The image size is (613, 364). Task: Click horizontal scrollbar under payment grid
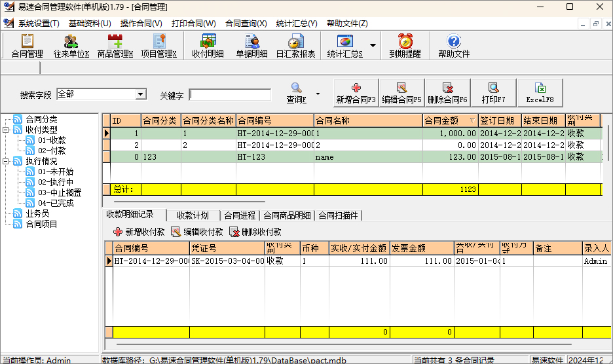[344, 344]
